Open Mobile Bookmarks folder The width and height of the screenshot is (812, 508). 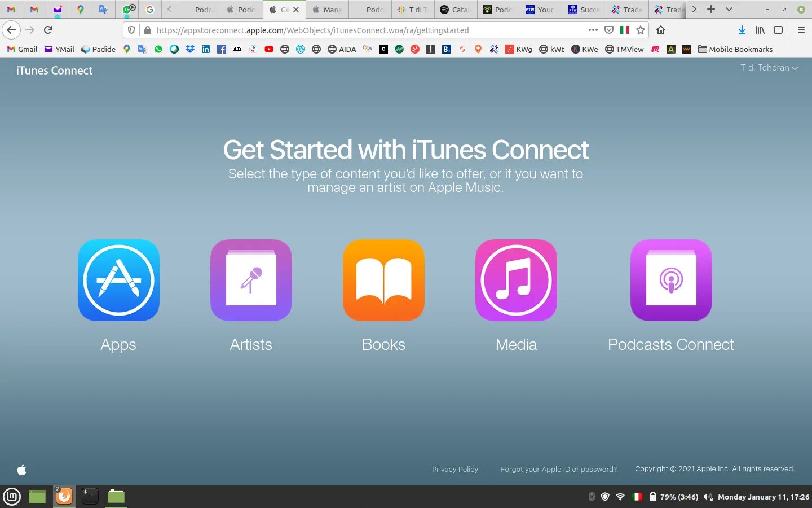pyautogui.click(x=735, y=49)
